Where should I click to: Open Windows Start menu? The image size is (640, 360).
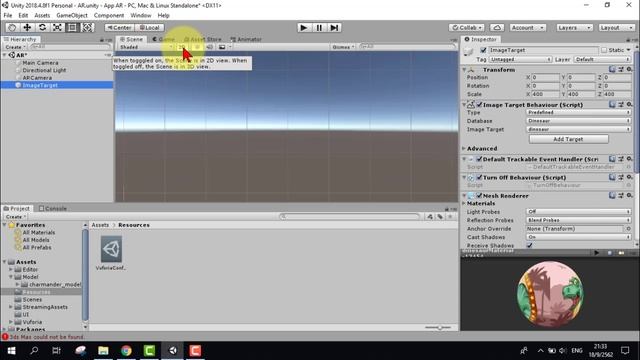point(11,351)
